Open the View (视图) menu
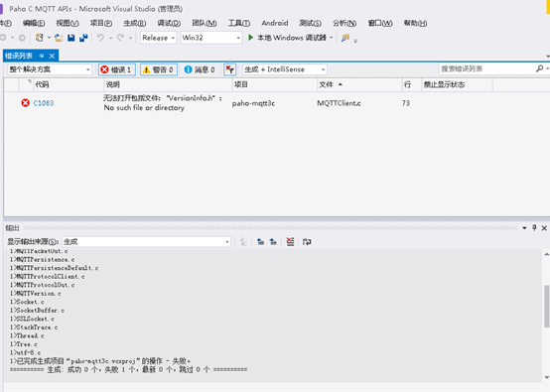Viewport: 550px width, 392px height. (x=68, y=23)
